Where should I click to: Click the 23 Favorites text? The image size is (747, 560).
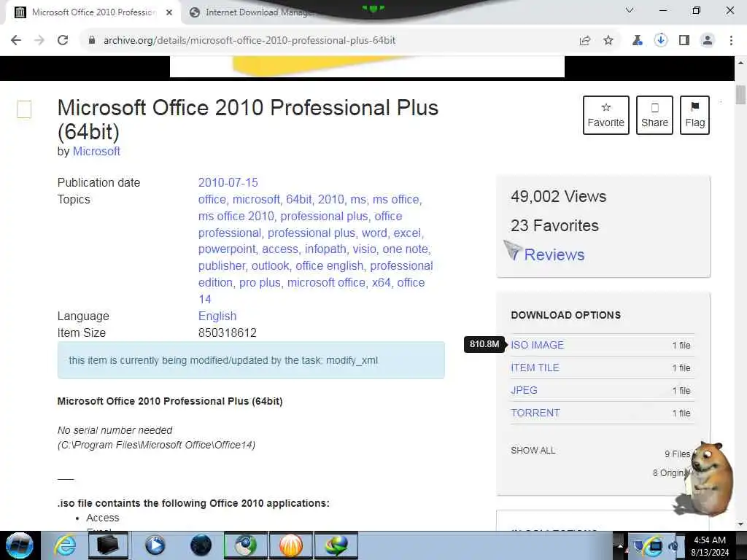click(554, 226)
